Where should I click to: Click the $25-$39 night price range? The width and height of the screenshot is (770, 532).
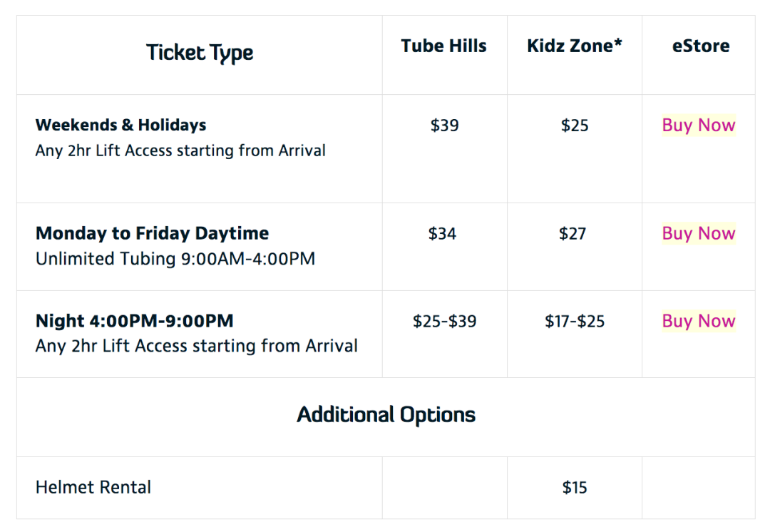point(444,321)
